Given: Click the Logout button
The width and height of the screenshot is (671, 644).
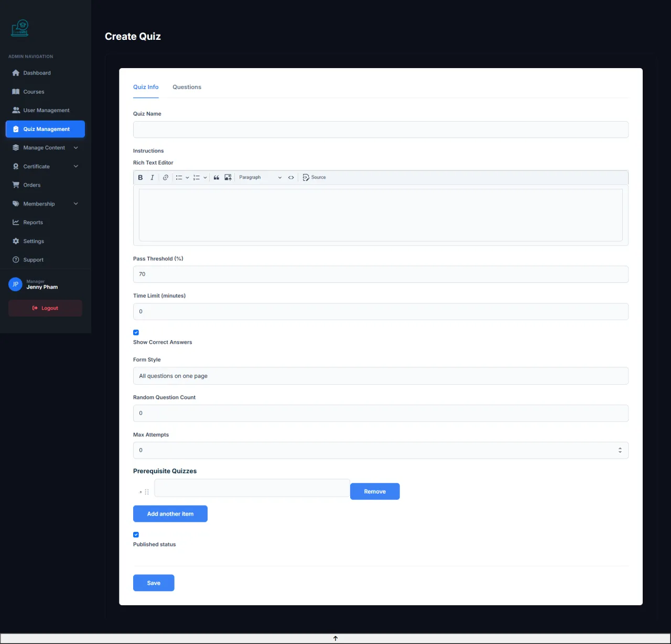Looking at the screenshot, I should pos(45,308).
